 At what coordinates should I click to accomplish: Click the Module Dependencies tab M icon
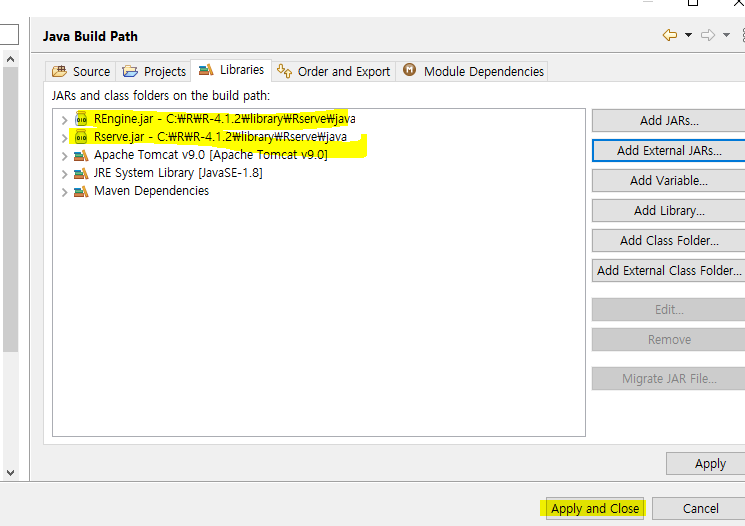(409, 70)
